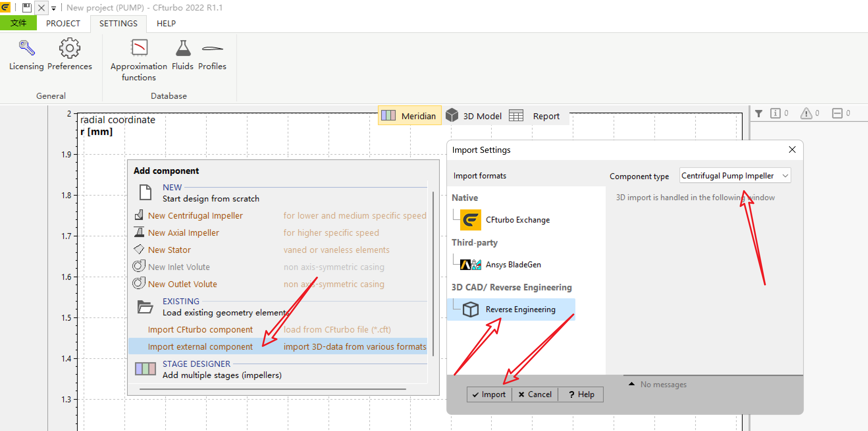Image resolution: width=868 pixels, height=431 pixels.
Task: Switch to the Report view tab
Action: click(535, 116)
